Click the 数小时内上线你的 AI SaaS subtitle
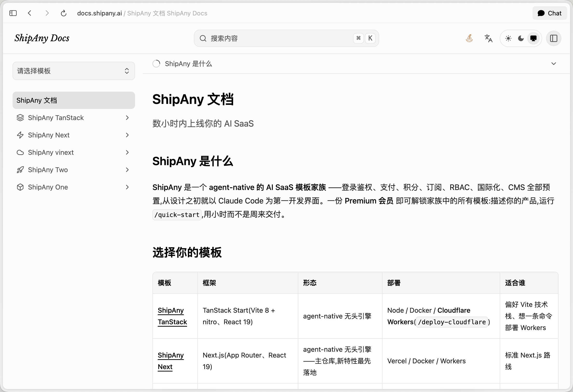 pyautogui.click(x=203, y=123)
